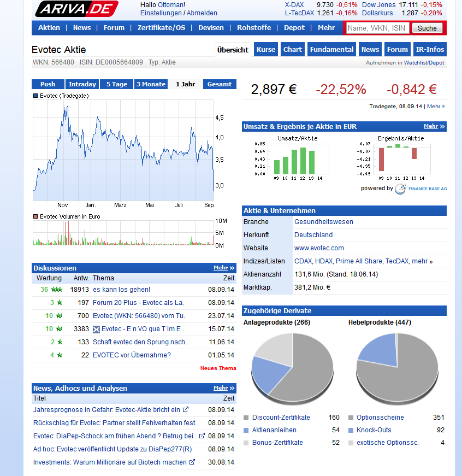Click external link icon beside Investments news

192,462
